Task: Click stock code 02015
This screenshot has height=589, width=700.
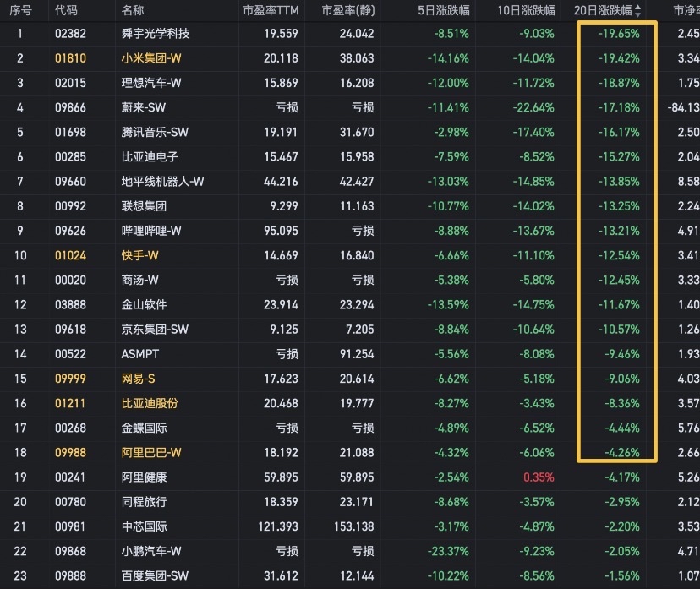Action: [x=70, y=83]
